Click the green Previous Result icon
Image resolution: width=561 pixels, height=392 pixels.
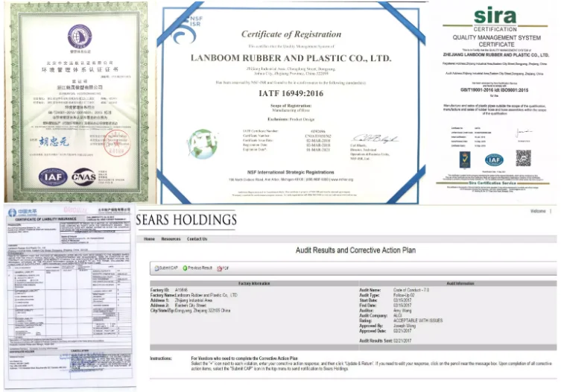(185, 268)
